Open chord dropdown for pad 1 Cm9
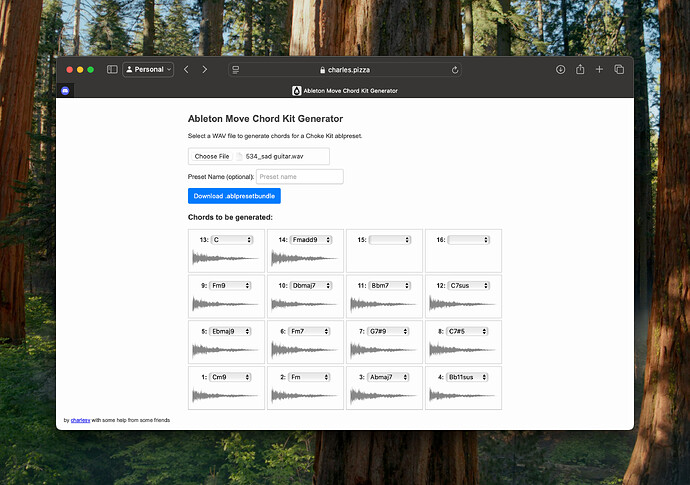690x485 pixels. [230, 377]
